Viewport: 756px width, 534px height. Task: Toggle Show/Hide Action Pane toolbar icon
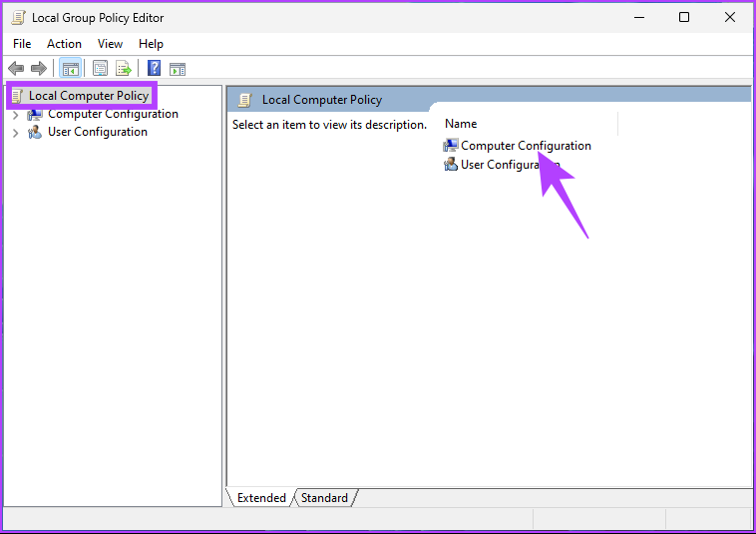pos(178,68)
